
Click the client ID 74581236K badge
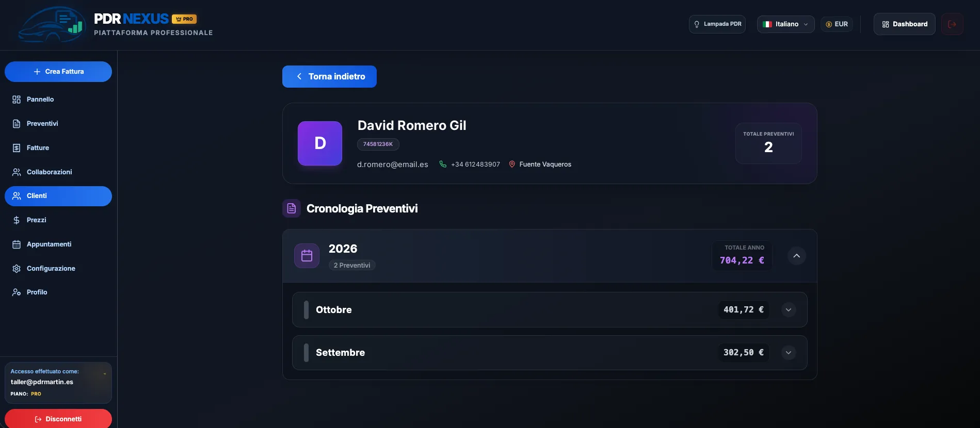tap(378, 144)
